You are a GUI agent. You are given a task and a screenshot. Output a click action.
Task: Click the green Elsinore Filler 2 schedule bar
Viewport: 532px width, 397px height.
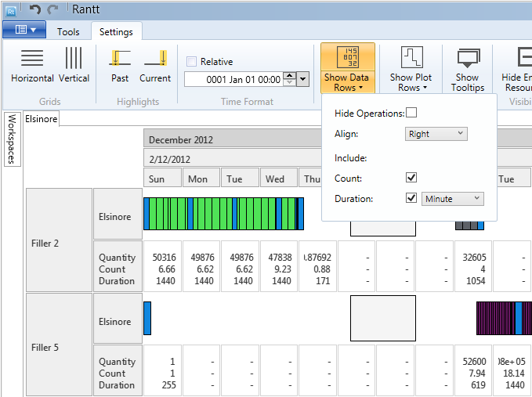pyautogui.click(x=219, y=214)
